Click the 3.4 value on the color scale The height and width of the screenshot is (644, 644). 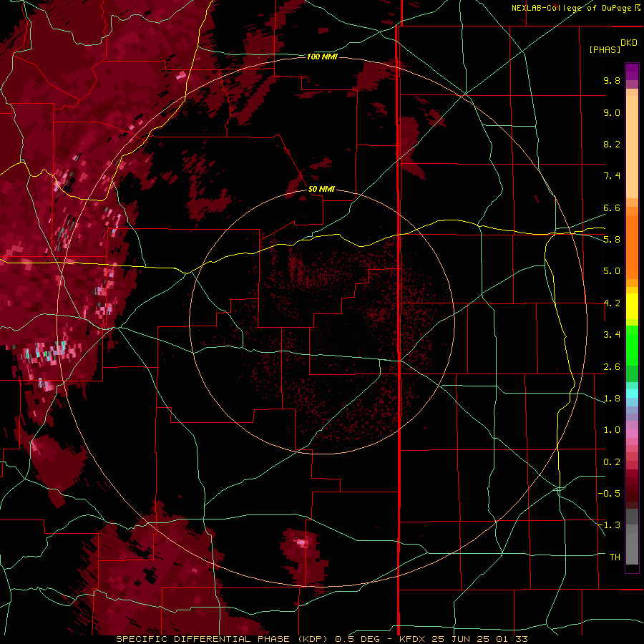click(612, 335)
